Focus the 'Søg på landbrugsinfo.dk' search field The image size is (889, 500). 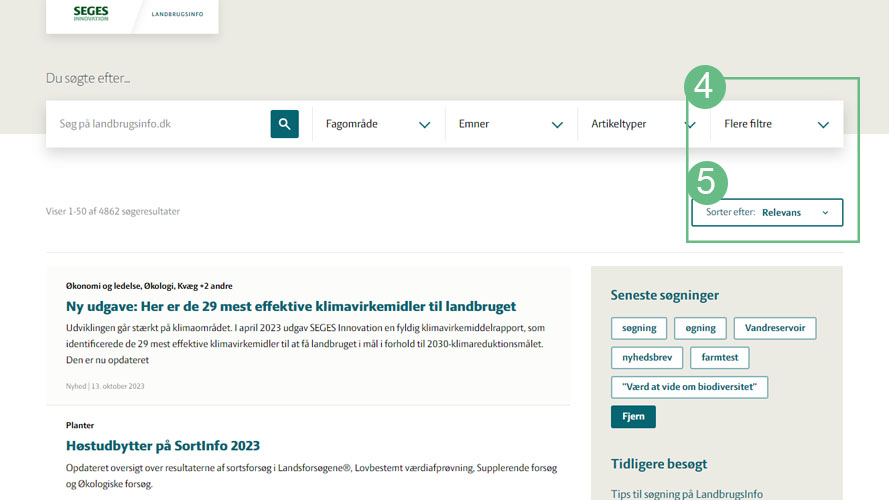tap(158, 124)
